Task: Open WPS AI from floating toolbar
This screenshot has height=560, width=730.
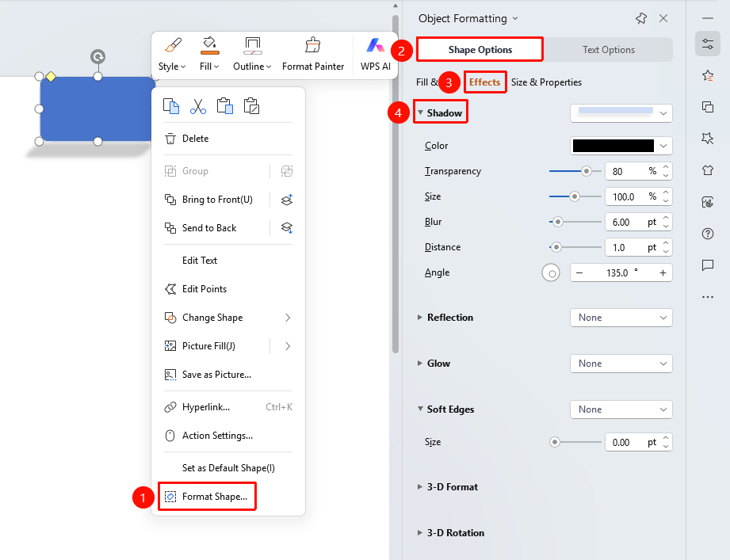Action: click(375, 55)
